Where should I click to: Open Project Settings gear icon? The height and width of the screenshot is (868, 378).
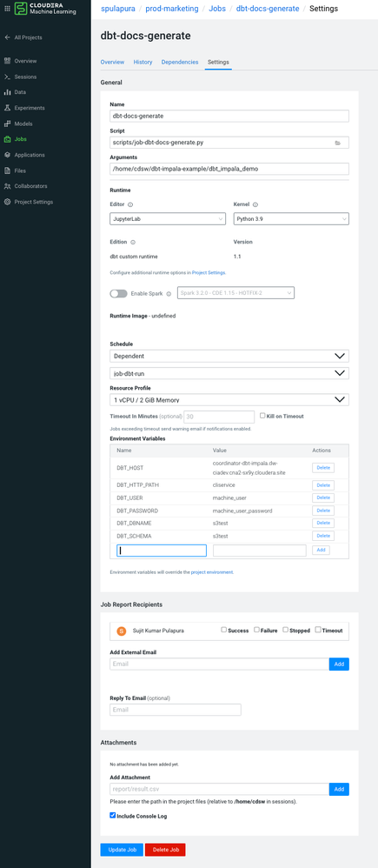point(7,202)
